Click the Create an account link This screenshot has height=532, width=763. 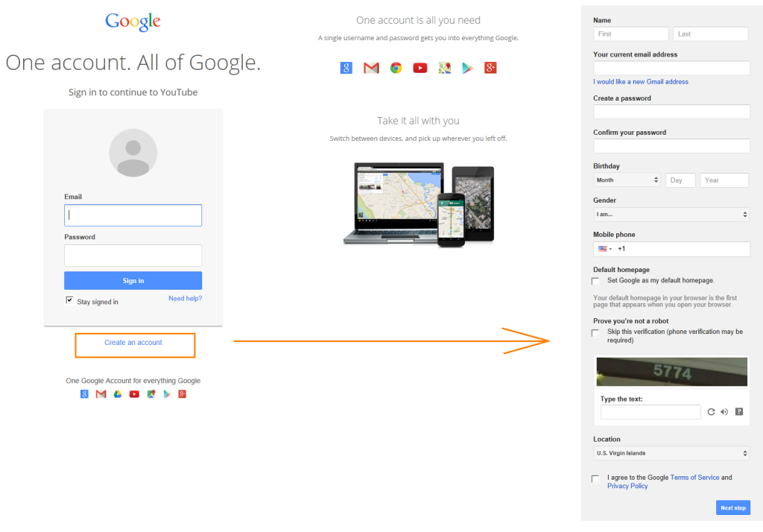coord(135,345)
